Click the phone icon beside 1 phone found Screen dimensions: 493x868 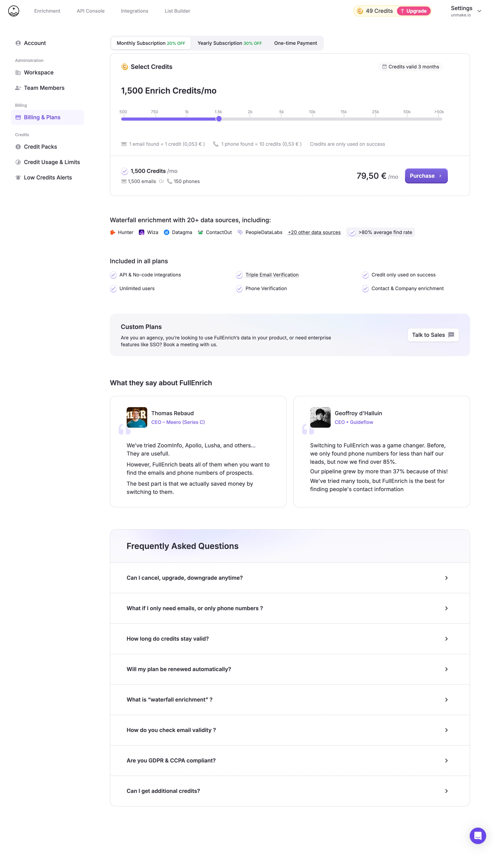216,144
